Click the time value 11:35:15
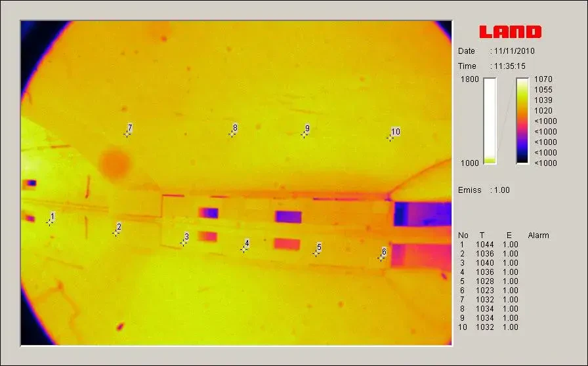Image resolution: width=588 pixels, height=366 pixels. pos(510,66)
